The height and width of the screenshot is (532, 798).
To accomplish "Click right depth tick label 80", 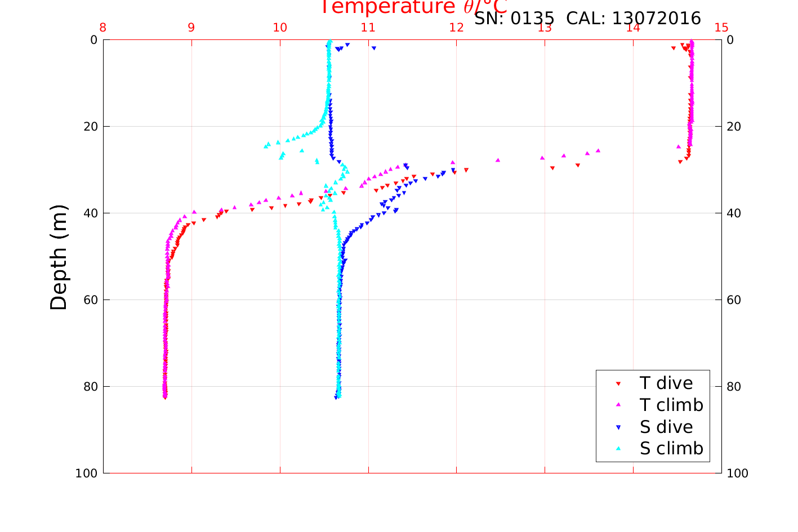I will coord(734,387).
